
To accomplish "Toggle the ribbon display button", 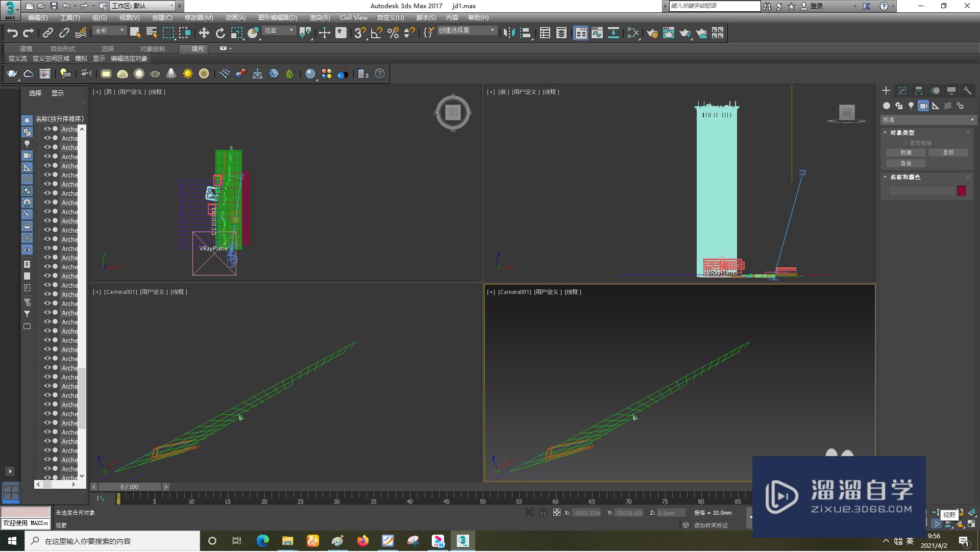I will pyautogui.click(x=581, y=33).
